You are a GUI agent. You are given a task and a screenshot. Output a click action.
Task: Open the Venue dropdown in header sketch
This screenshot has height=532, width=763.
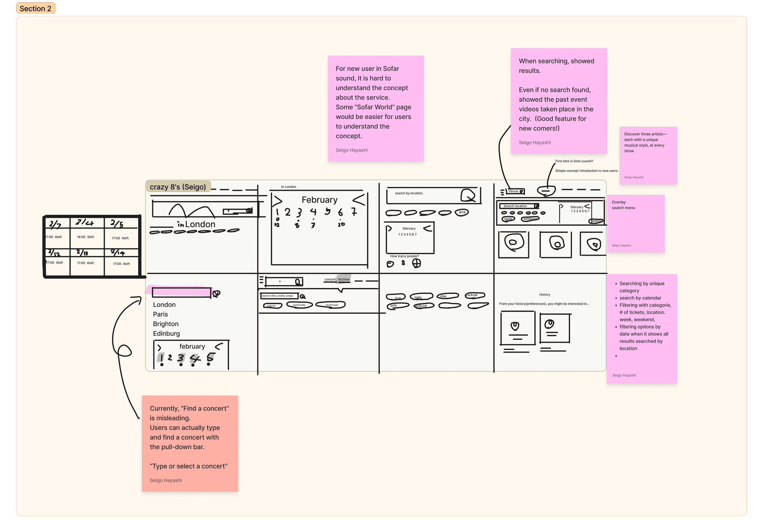pos(516,191)
